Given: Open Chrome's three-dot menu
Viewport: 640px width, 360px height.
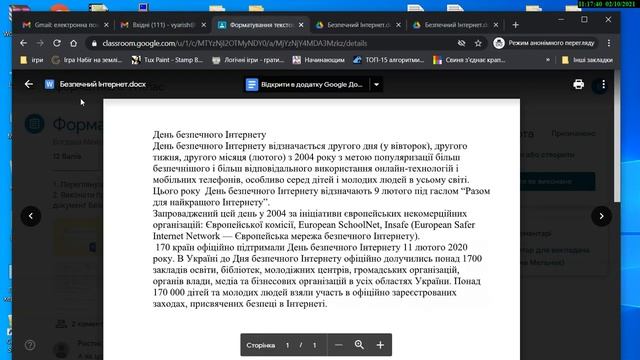Looking at the screenshot, I should point(609,43).
